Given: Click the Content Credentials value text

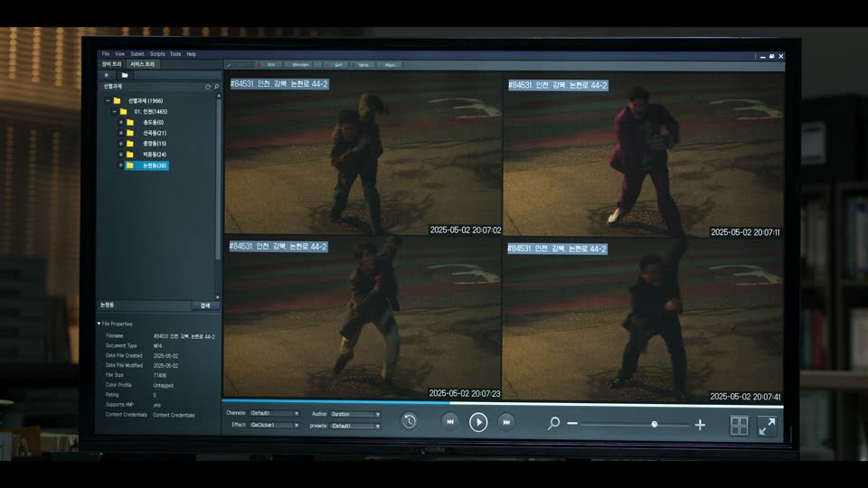Looking at the screenshot, I should pyautogui.click(x=174, y=415).
